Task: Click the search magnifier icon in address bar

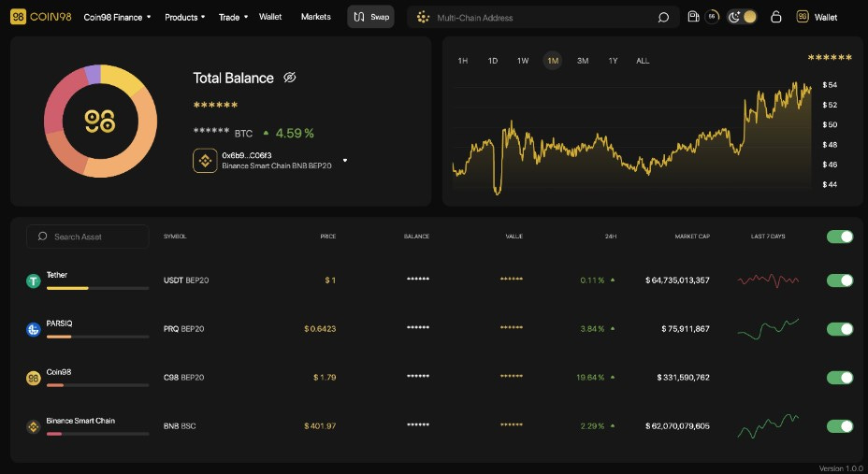Action: 663,17
